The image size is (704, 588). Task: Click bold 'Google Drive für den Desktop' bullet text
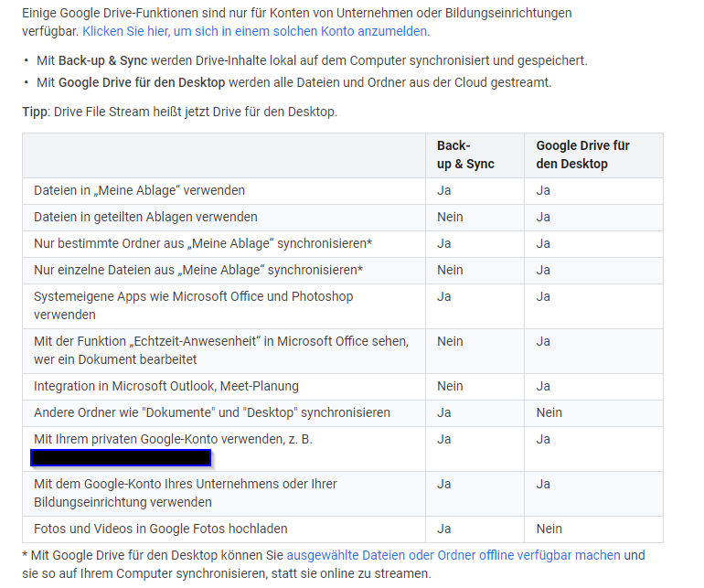[142, 82]
